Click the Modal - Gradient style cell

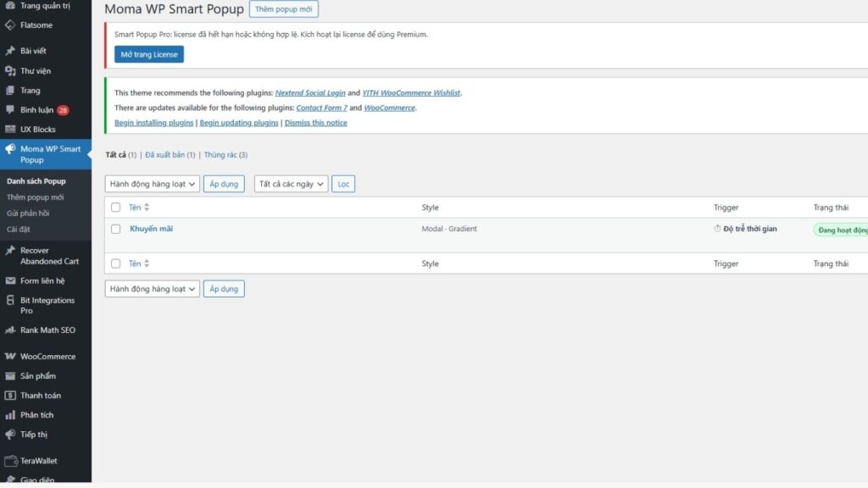(x=449, y=229)
